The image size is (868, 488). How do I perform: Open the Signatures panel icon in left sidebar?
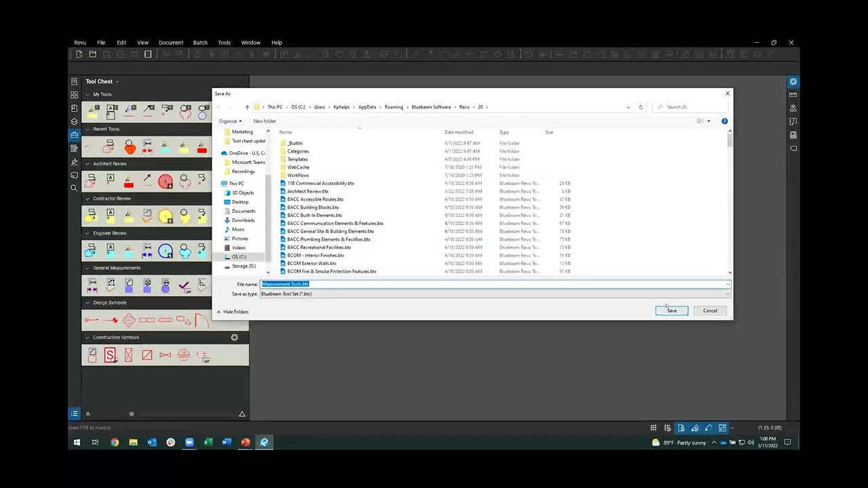point(74,161)
